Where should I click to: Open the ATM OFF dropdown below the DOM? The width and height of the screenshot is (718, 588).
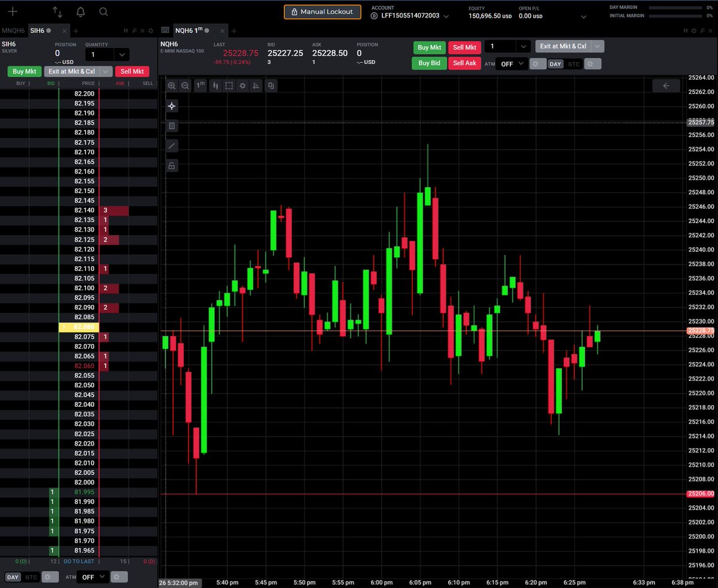click(93, 577)
